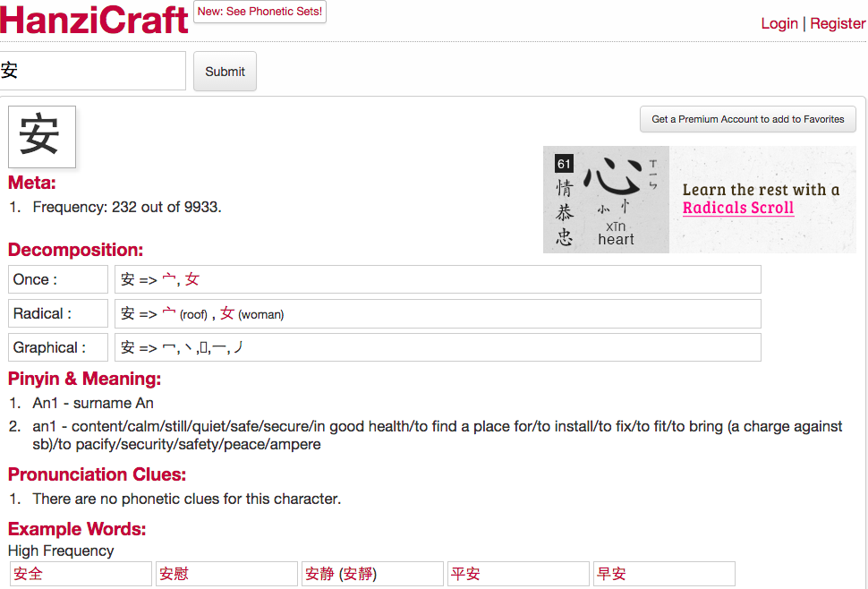The width and height of the screenshot is (868, 589).
Task: Open the 宀 roof radical link
Action: pos(169,313)
